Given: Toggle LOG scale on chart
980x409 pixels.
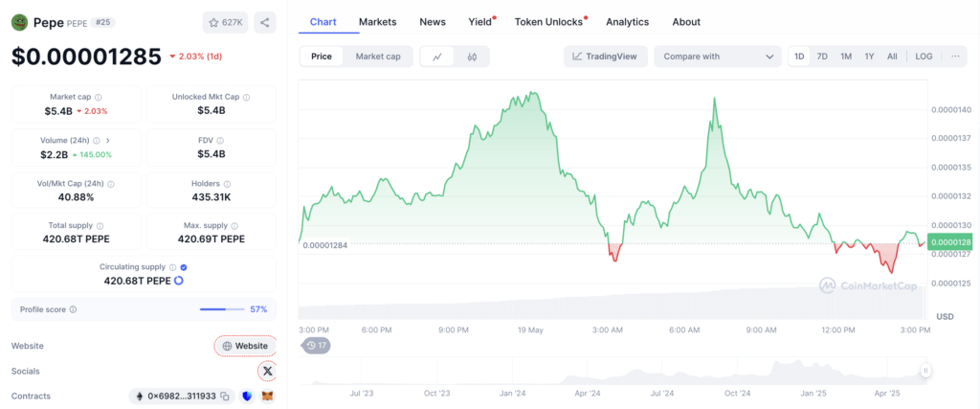Looking at the screenshot, I should [924, 57].
